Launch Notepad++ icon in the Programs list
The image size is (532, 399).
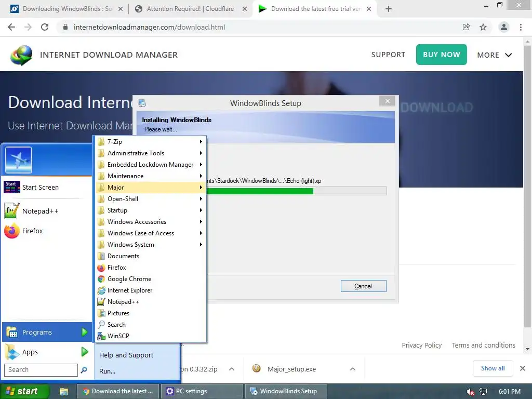(x=101, y=302)
